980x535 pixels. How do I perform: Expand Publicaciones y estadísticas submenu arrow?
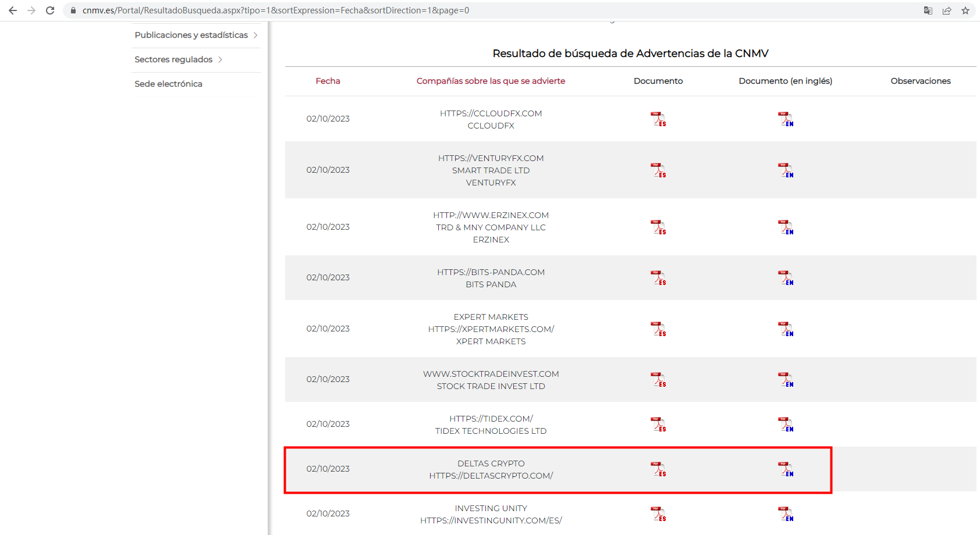pos(255,35)
